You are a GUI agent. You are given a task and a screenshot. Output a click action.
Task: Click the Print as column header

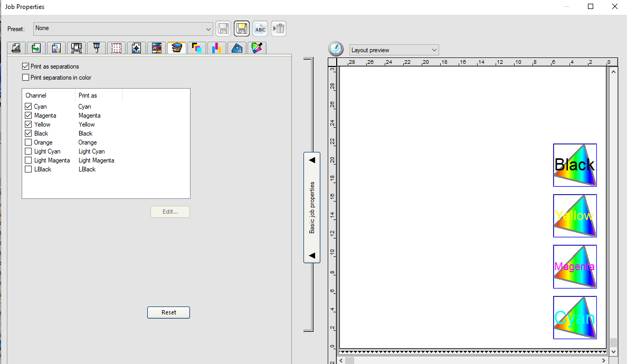point(99,95)
